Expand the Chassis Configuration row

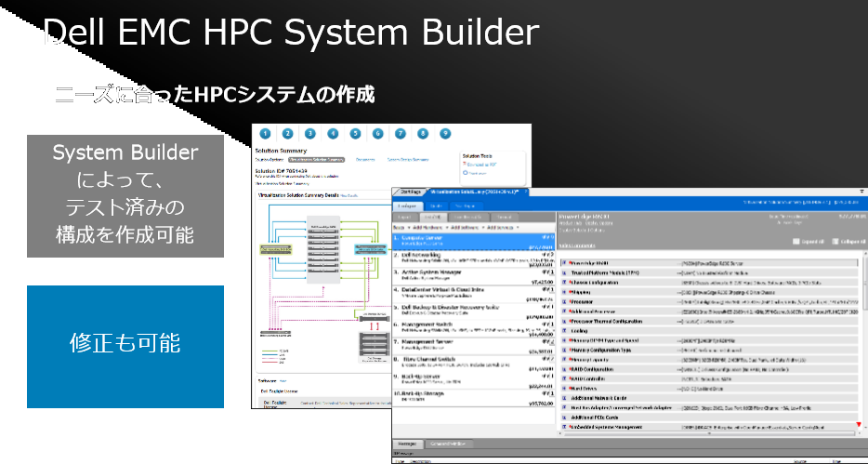[x=565, y=283]
